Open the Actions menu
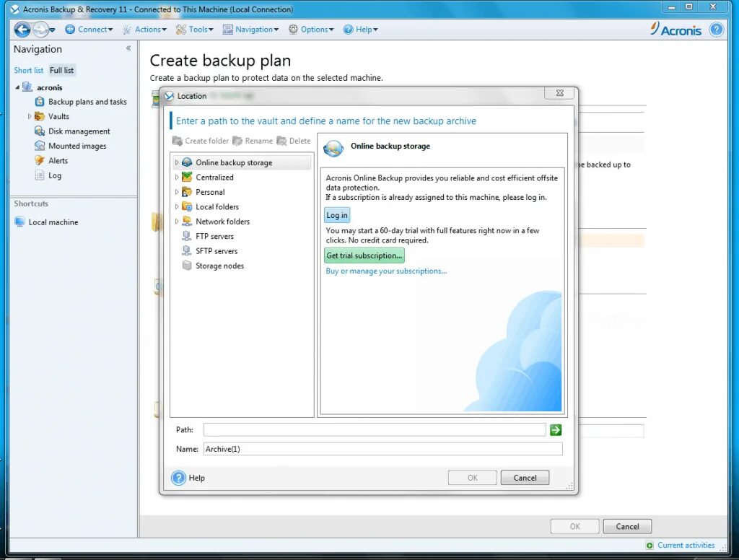739x560 pixels. 144,29
